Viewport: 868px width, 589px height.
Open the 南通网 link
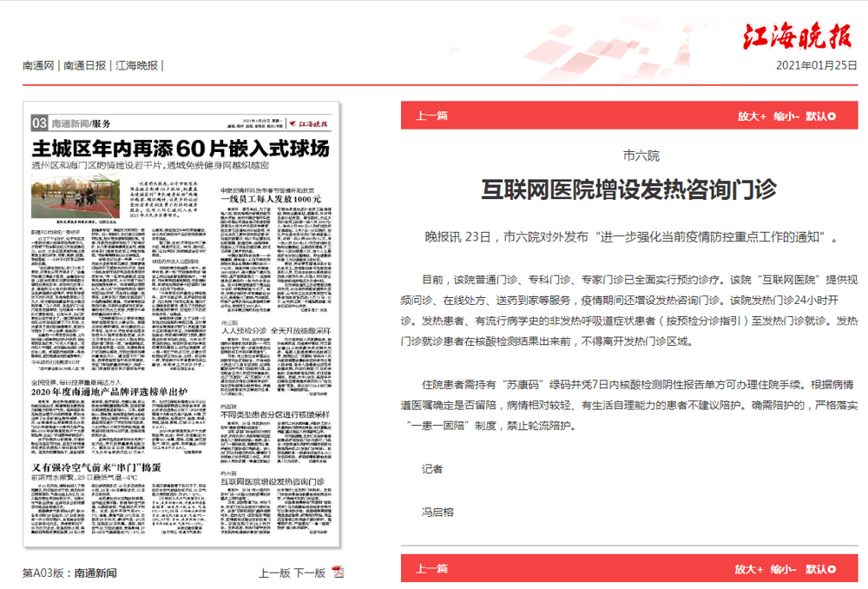pyautogui.click(x=38, y=65)
